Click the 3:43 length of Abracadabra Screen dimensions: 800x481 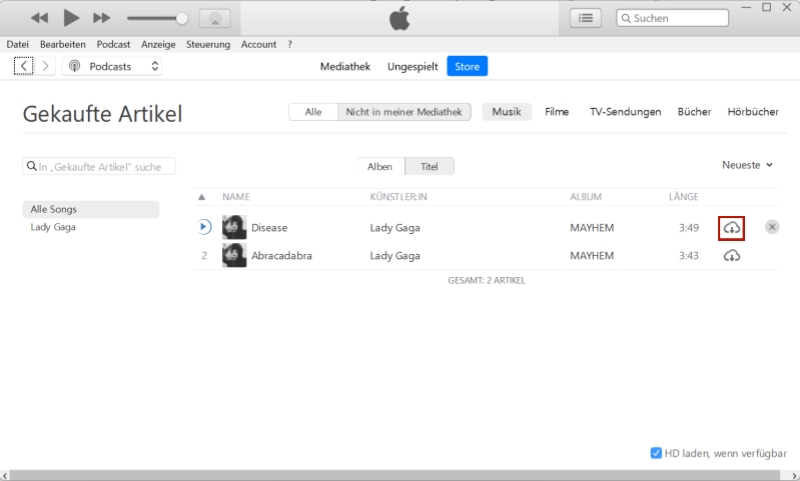689,256
